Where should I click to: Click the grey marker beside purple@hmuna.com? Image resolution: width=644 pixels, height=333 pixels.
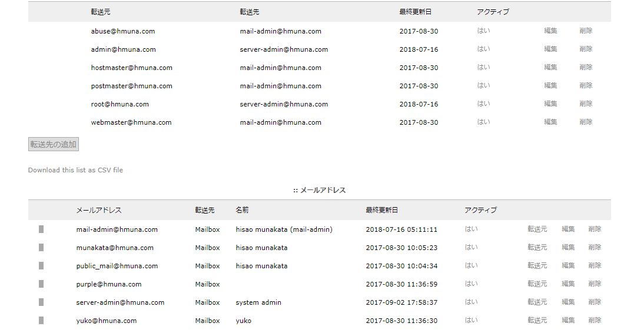[x=41, y=284]
